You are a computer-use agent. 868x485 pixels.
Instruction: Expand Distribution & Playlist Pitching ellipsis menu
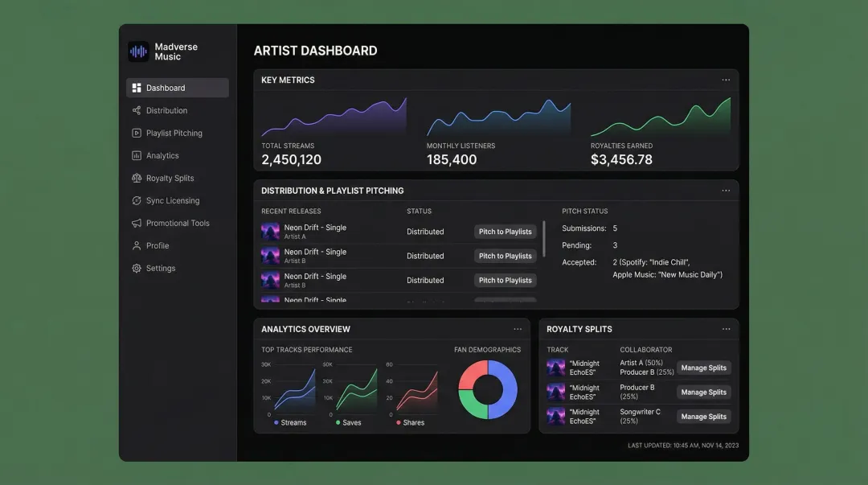[x=726, y=191]
